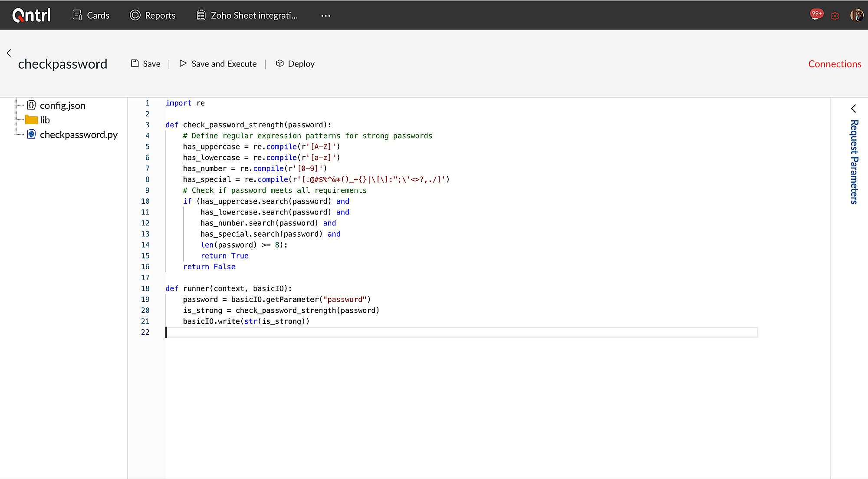Click the Request Parameters vertical label

pos(854,162)
